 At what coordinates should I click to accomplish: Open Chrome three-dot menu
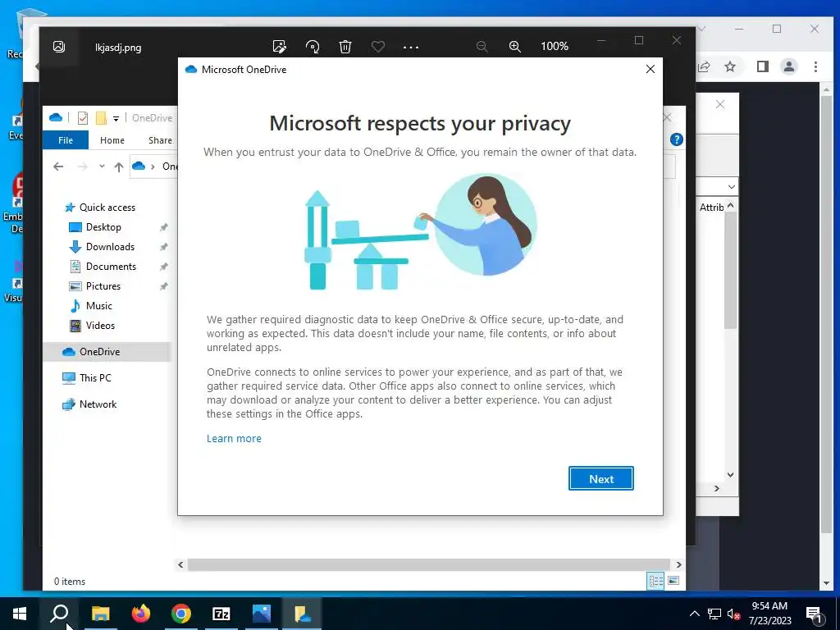(x=815, y=67)
